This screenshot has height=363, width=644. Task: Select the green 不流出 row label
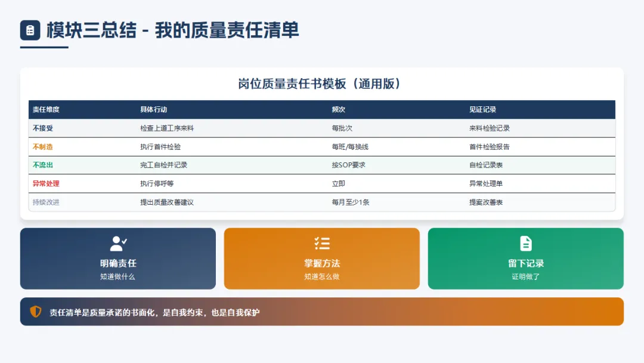tap(43, 165)
